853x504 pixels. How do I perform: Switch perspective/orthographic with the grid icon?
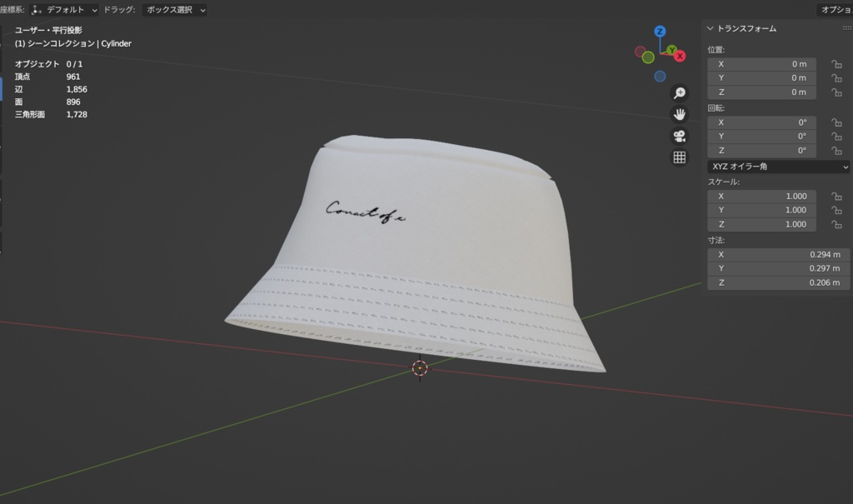pos(680,157)
